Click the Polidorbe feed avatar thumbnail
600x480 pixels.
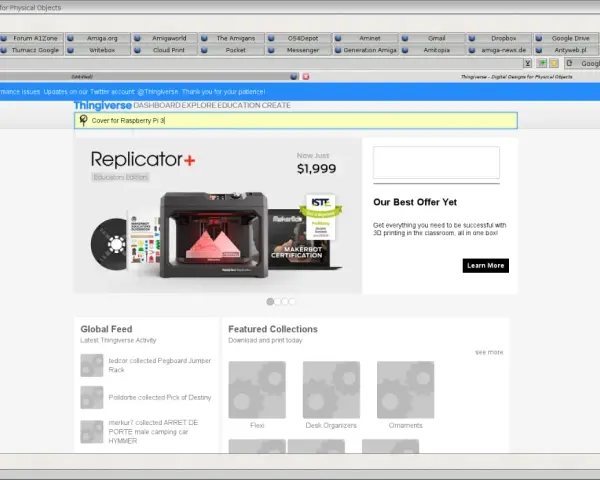click(x=92, y=397)
